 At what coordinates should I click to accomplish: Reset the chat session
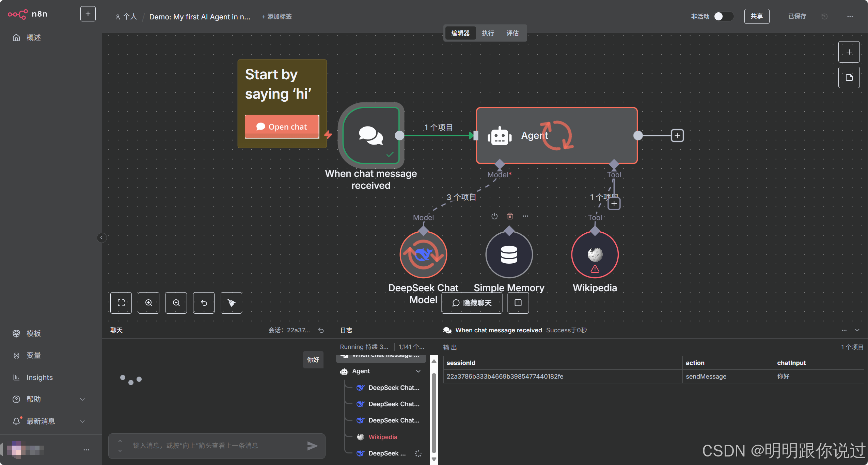point(321,330)
